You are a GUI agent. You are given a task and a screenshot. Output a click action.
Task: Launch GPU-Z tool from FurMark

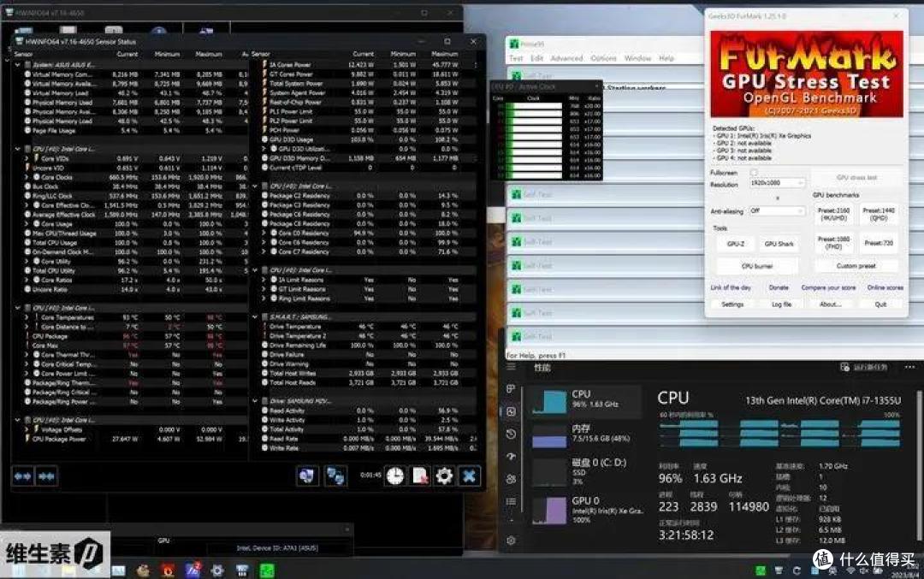click(736, 244)
